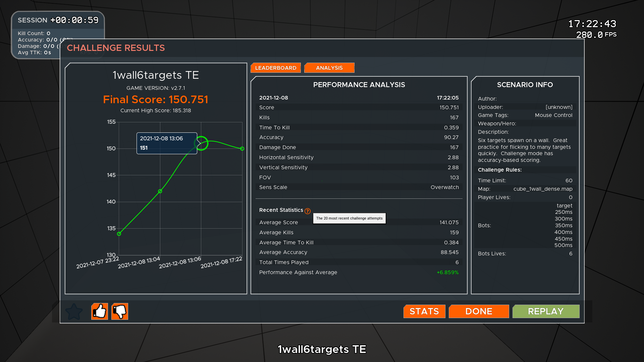This screenshot has height=362, width=644.
Task: Select the 2021-12-08 13:04 graph data point
Action: [x=160, y=191]
